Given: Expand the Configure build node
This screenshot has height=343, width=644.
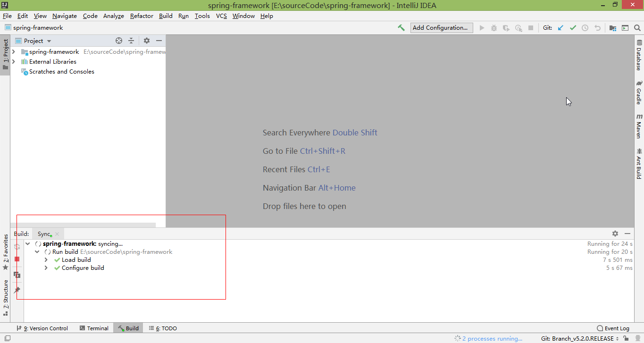Looking at the screenshot, I should point(46,268).
